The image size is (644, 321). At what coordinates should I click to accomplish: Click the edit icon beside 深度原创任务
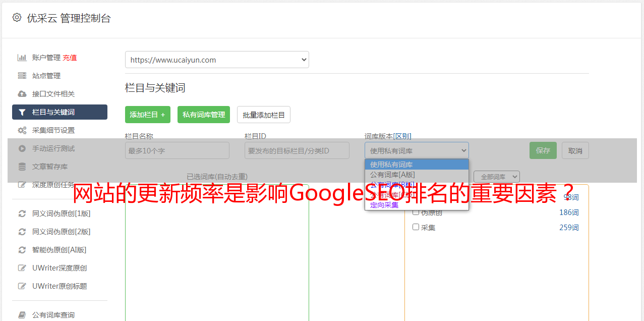22,185
